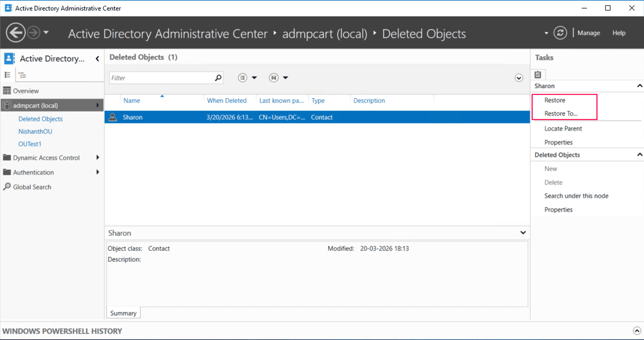
Task: Switch to list view in the navigation pane
Action: pos(8,75)
